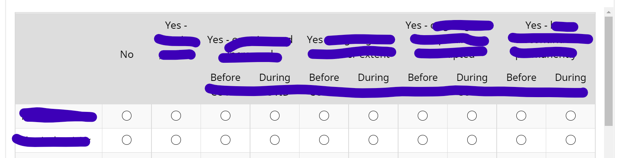Image resolution: width=644 pixels, height=158 pixels.
Task: Choose first row's radio under the third 'During'
Action: 472,116
